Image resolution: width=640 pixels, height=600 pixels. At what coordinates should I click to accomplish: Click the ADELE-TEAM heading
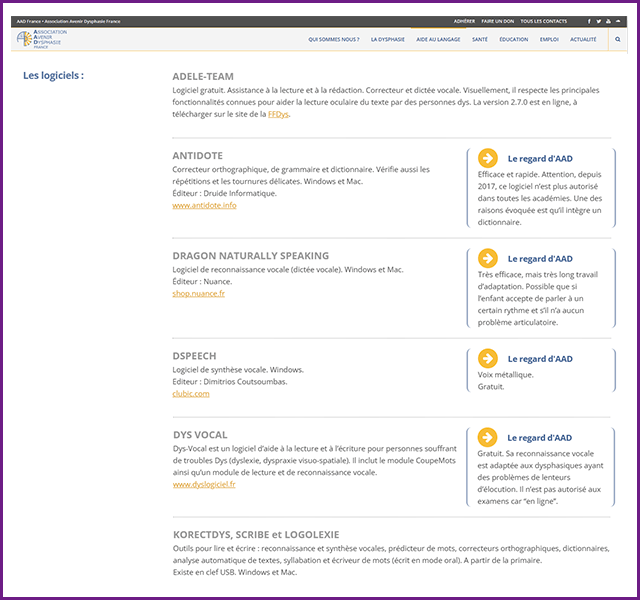click(x=203, y=77)
